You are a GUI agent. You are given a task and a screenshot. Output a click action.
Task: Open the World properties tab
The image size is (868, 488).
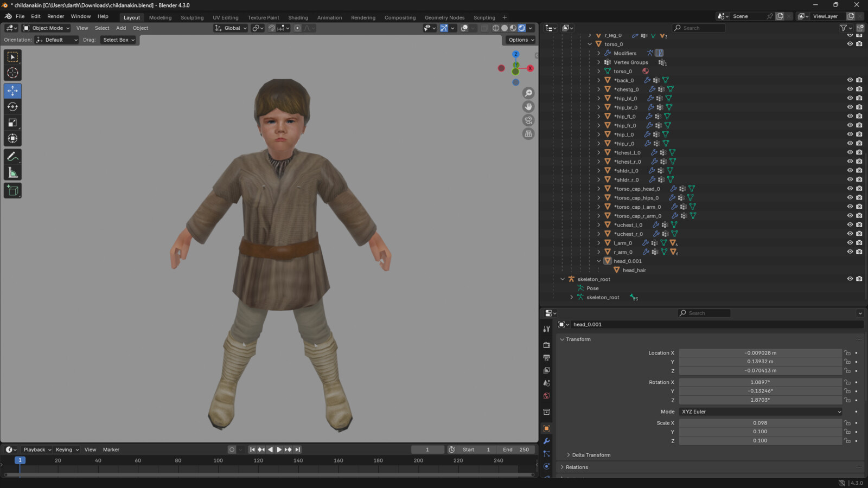(x=546, y=396)
